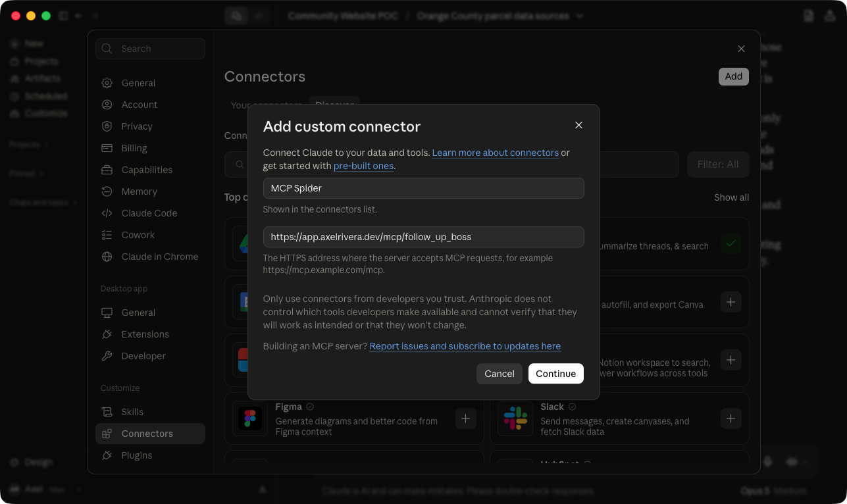Viewport: 847px width, 504px height.
Task: Open Claude Code settings
Action: (150, 213)
